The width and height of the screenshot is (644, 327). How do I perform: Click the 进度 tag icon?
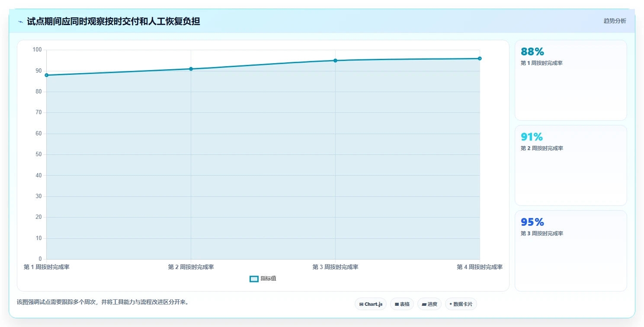[x=424, y=305]
